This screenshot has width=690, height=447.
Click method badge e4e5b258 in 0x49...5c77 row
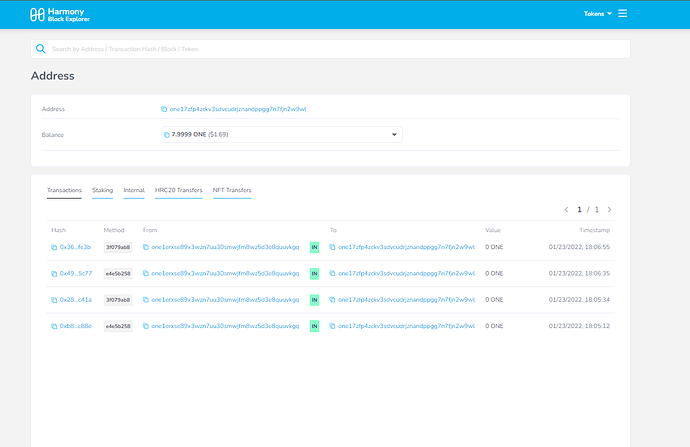118,274
